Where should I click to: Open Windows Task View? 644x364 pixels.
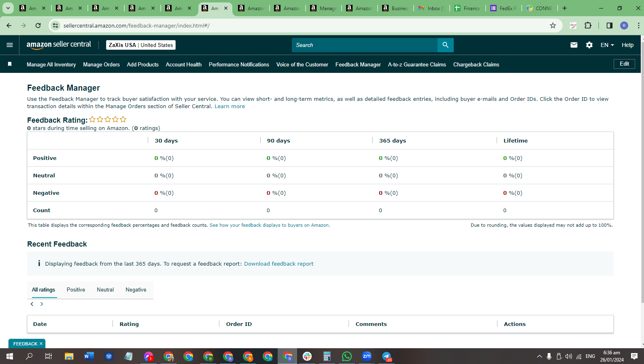49,356
